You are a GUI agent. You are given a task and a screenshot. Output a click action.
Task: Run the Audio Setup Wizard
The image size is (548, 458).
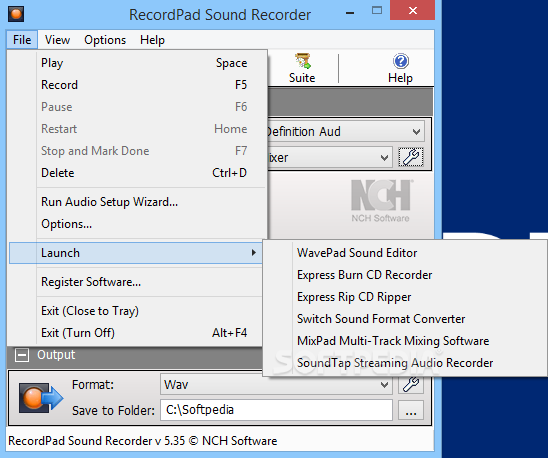[138, 202]
